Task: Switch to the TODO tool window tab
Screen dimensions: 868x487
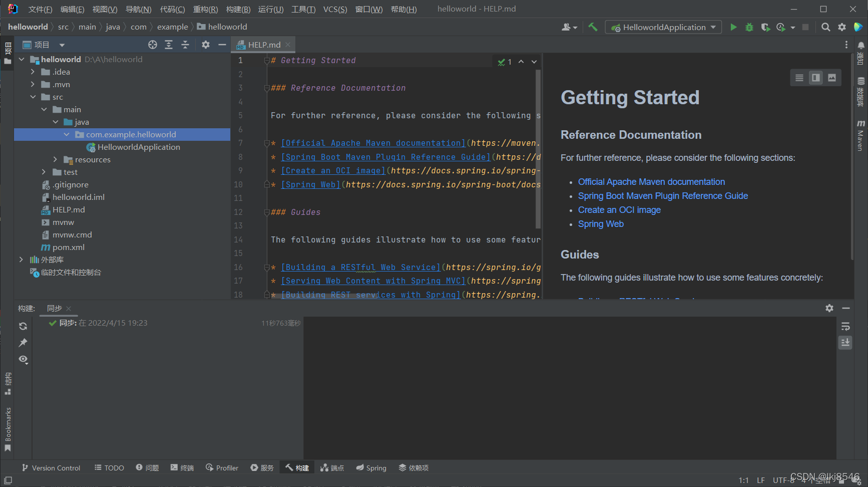Action: point(109,467)
